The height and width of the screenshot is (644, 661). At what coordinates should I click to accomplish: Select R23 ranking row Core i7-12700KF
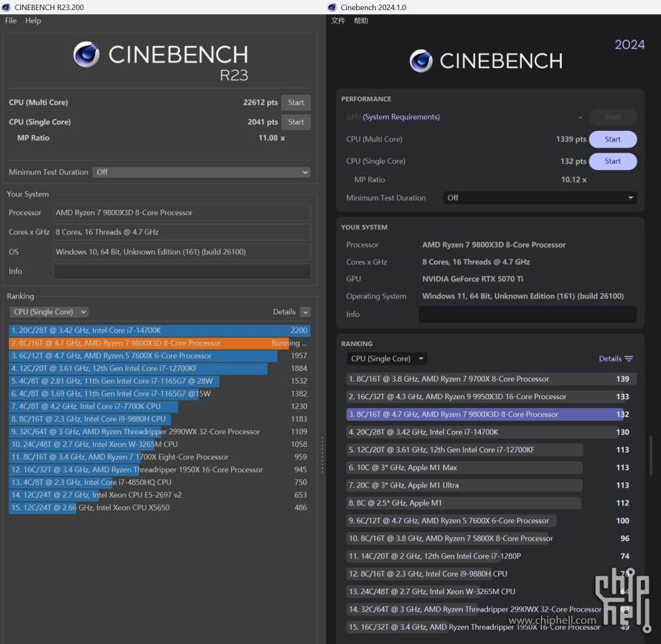[x=159, y=368]
